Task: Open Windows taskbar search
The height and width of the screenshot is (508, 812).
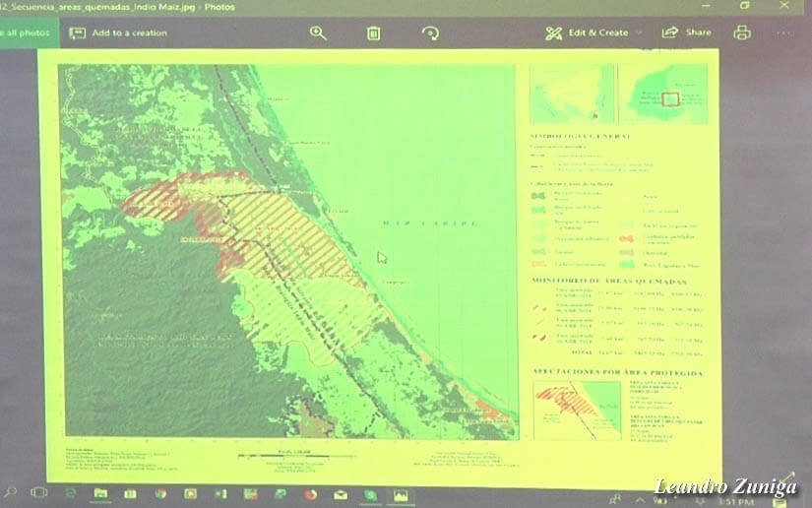Action: point(10,492)
